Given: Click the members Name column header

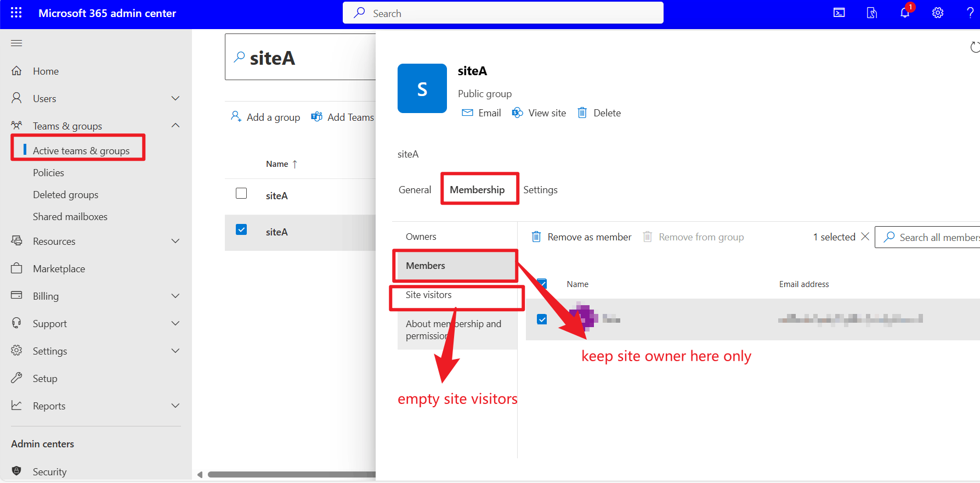Looking at the screenshot, I should click(577, 284).
